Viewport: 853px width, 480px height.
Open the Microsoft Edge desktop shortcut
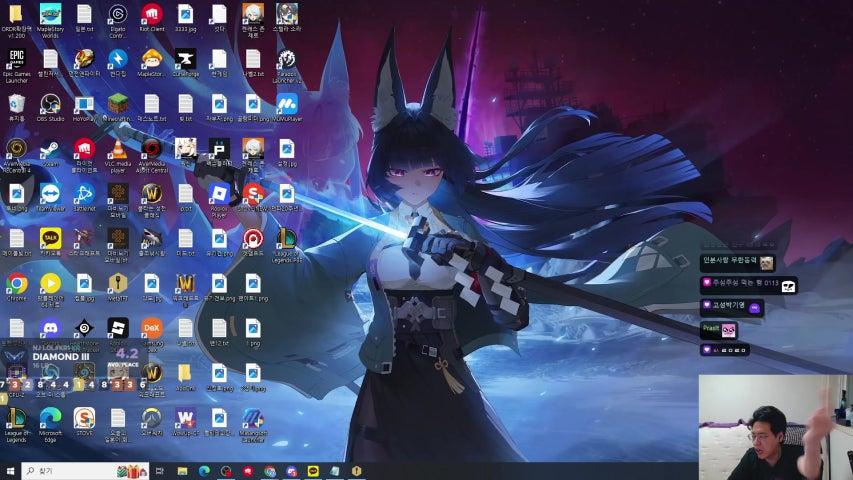click(x=50, y=418)
